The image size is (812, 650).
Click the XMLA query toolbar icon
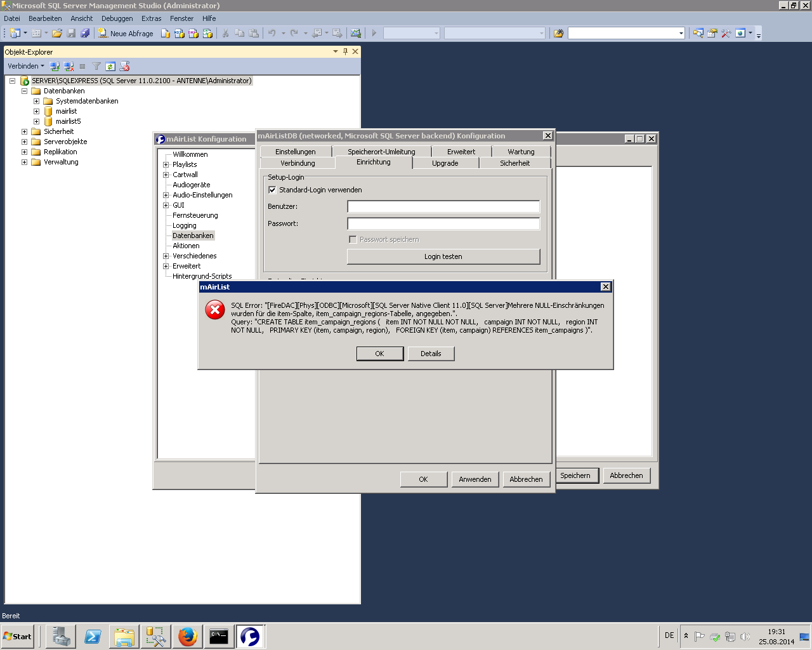(207, 33)
